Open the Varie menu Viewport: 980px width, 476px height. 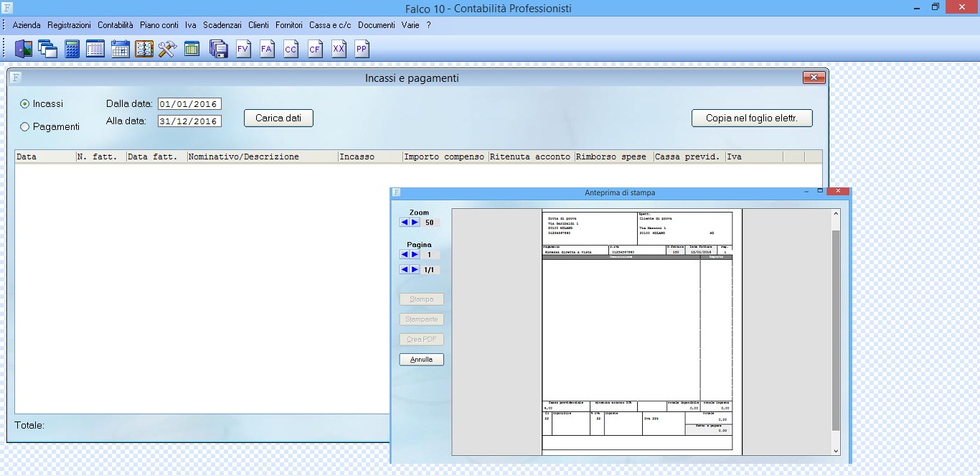pos(410,25)
